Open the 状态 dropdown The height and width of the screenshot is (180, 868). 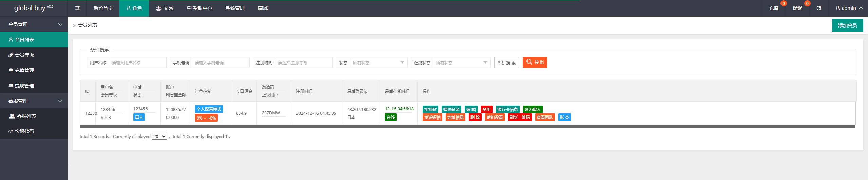(379, 62)
